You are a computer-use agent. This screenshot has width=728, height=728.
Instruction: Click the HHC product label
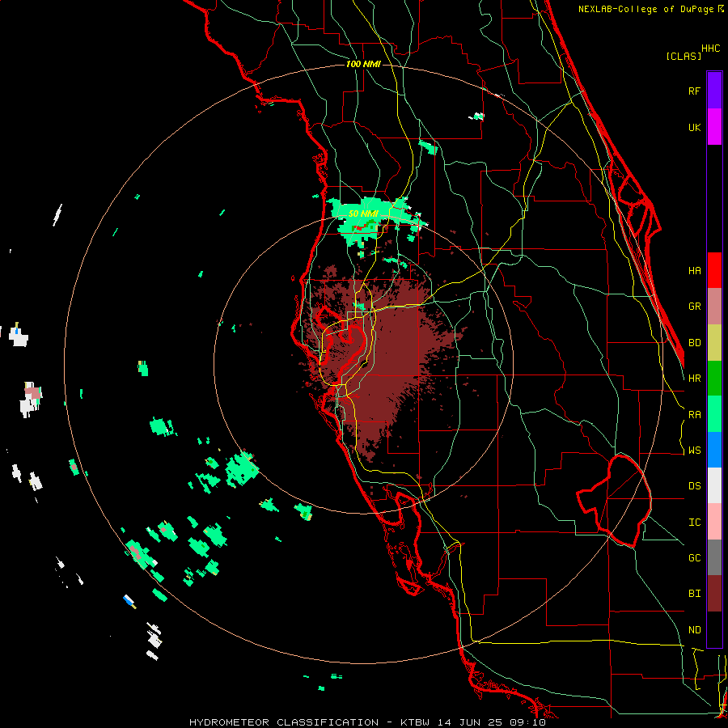(711, 49)
